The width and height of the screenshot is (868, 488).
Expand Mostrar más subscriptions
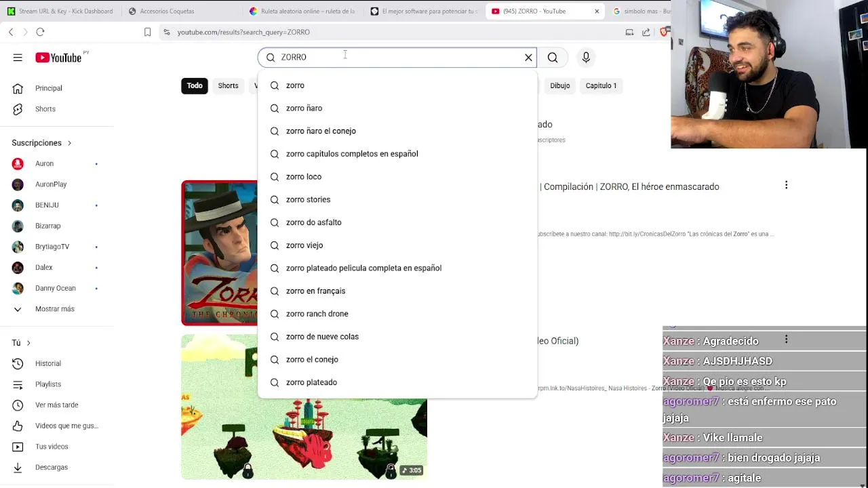(x=54, y=309)
